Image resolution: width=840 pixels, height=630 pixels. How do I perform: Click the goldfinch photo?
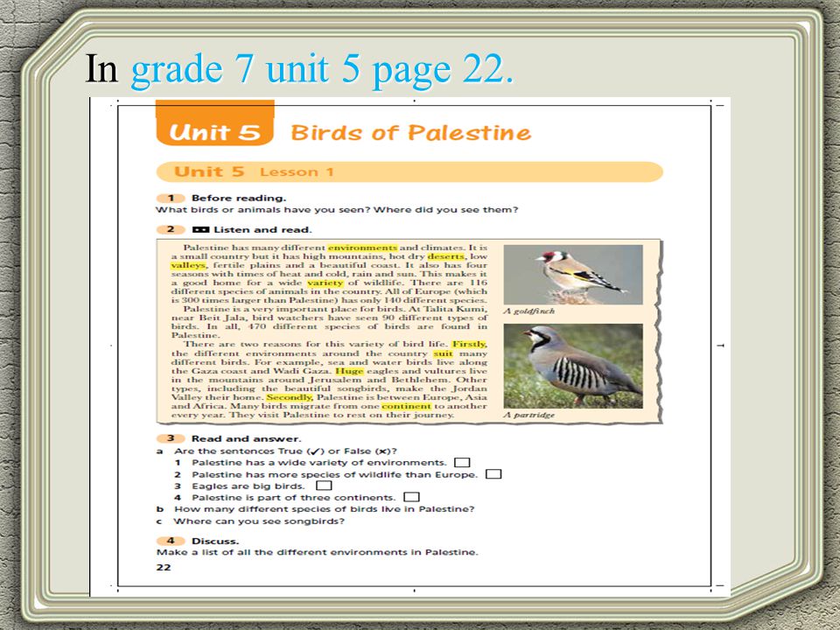[573, 275]
